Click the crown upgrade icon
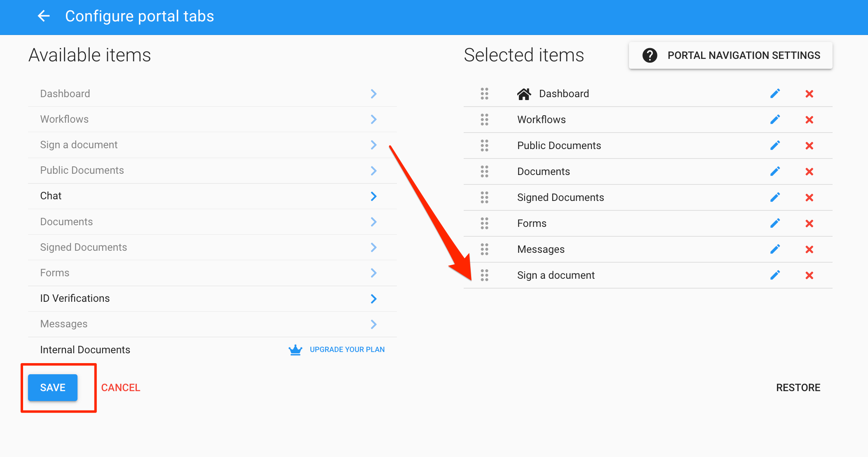Screen dimensions: 868x457 click(x=295, y=350)
